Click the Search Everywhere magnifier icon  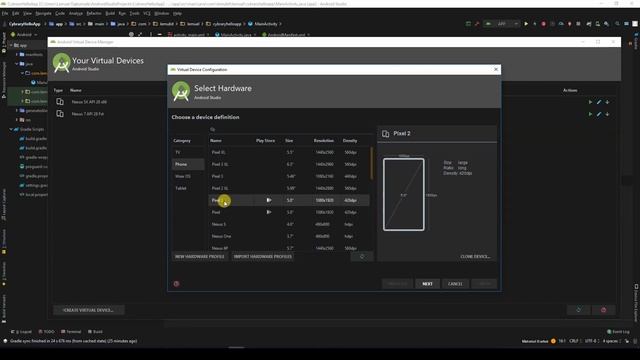(x=617, y=24)
